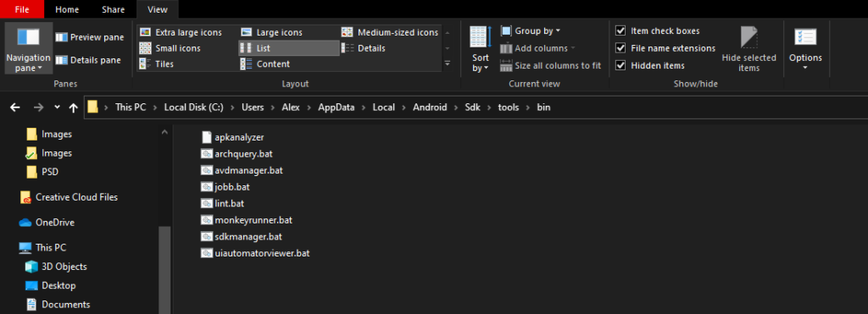Open the Navigation pane dropdown
Viewport: 868px width, 314px height.
28,48
